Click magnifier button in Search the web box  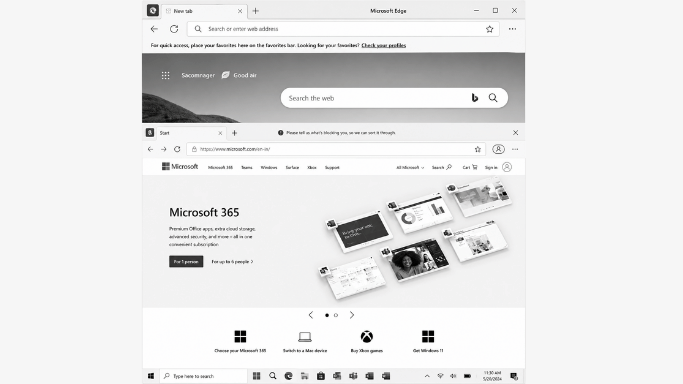[x=493, y=98]
